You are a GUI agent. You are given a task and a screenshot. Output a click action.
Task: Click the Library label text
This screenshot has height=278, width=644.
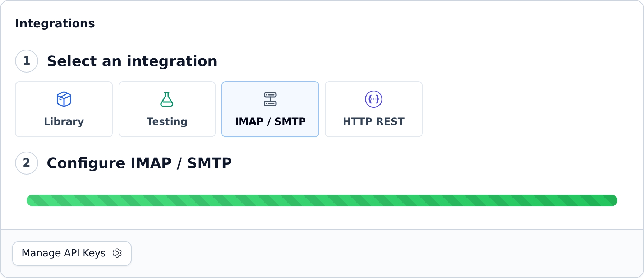tap(64, 121)
